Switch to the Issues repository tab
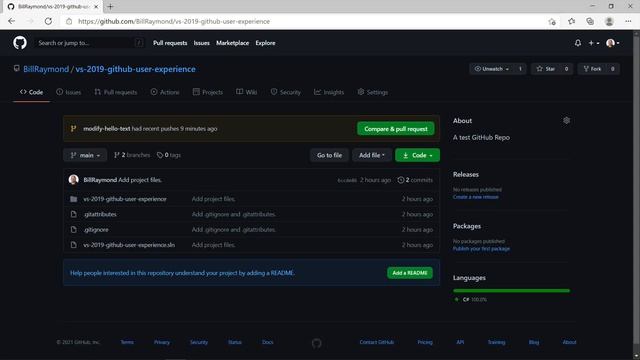The image size is (640, 360). (x=69, y=92)
